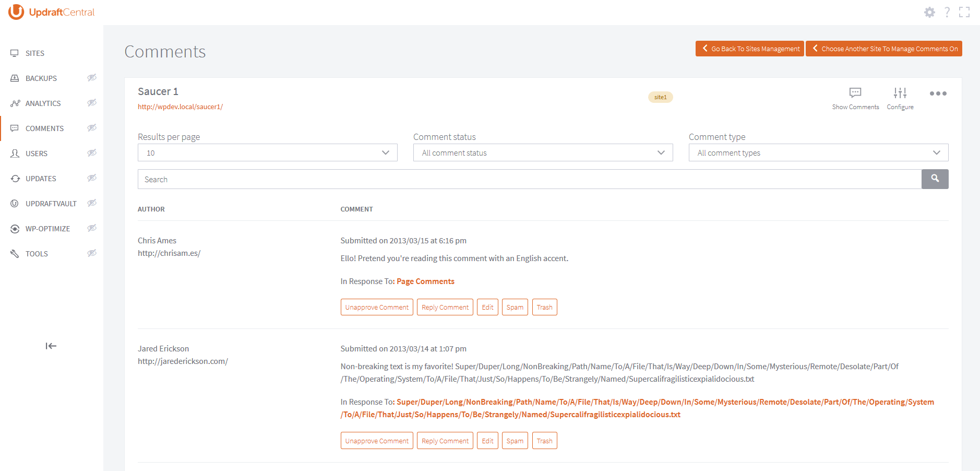Open the Page Comments link
This screenshot has width=980, height=471.
(x=425, y=281)
